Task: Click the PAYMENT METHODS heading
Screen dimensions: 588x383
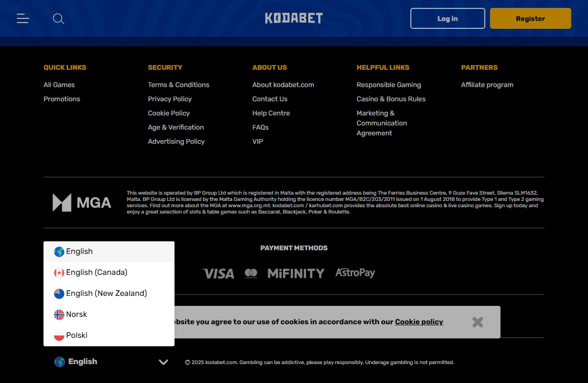Action: click(294, 248)
